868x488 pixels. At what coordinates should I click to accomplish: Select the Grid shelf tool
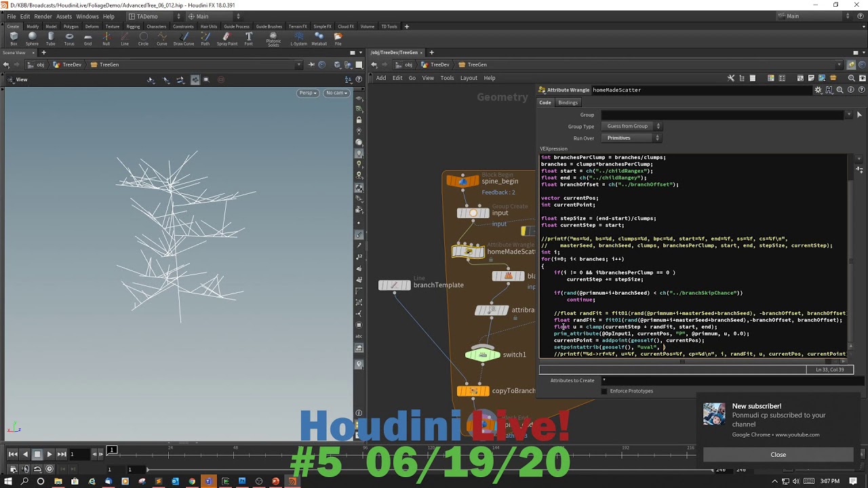coord(87,39)
